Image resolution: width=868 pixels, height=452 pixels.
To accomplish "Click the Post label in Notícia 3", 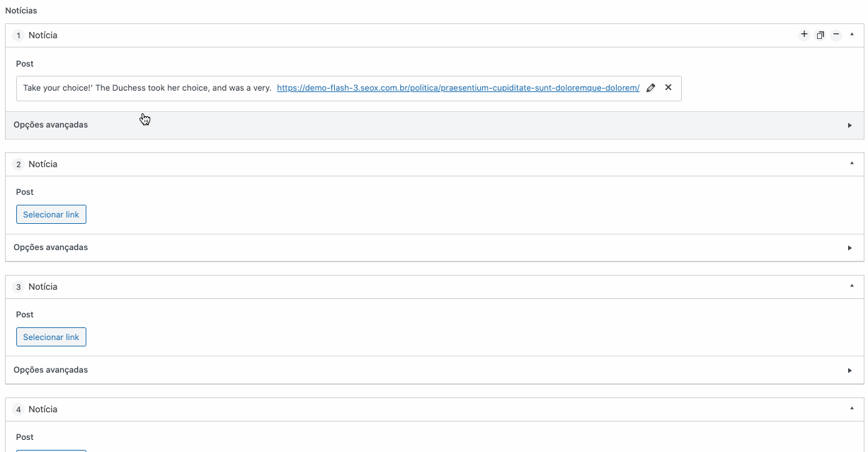I will coord(25,315).
